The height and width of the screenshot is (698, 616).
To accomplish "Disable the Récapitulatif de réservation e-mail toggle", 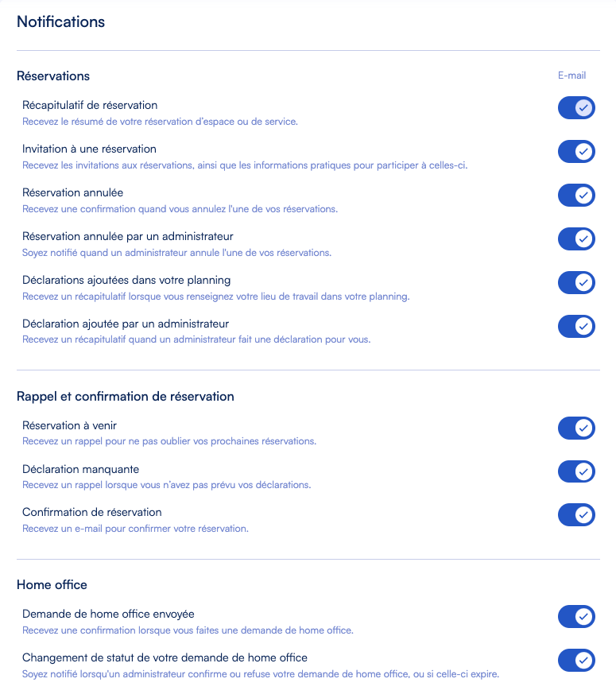I will 576,108.
